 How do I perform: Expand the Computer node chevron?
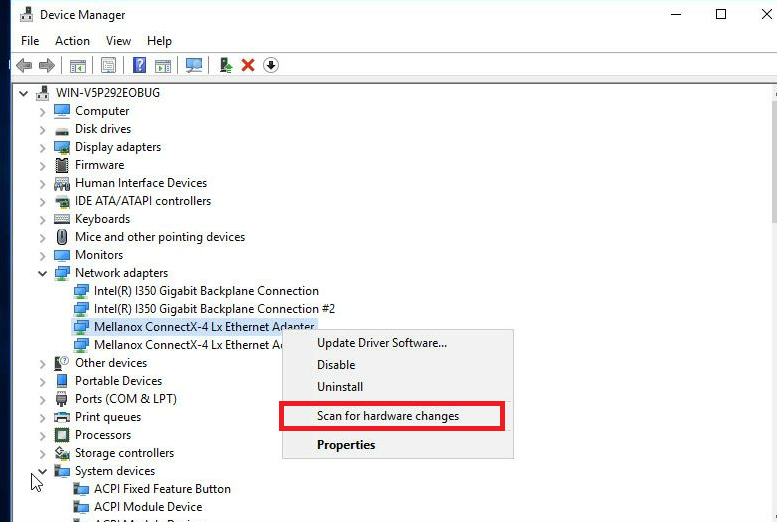point(43,112)
